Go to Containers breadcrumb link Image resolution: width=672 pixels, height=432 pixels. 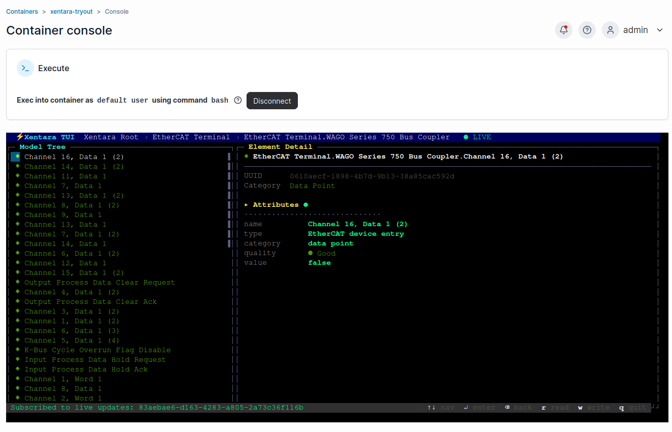[22, 12]
